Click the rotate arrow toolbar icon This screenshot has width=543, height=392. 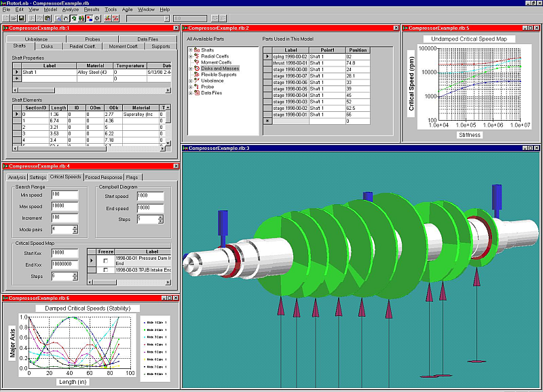(65, 18)
